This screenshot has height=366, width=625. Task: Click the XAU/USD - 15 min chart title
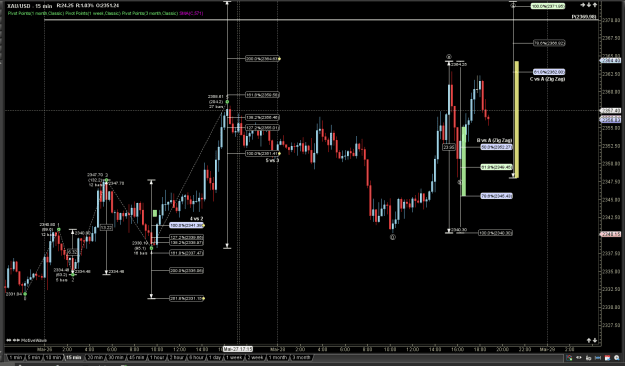click(29, 6)
